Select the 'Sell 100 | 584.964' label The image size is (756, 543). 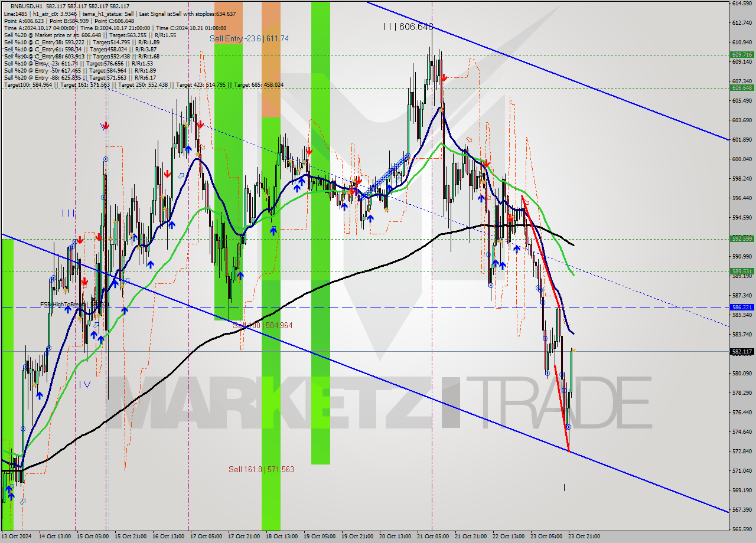(262, 325)
